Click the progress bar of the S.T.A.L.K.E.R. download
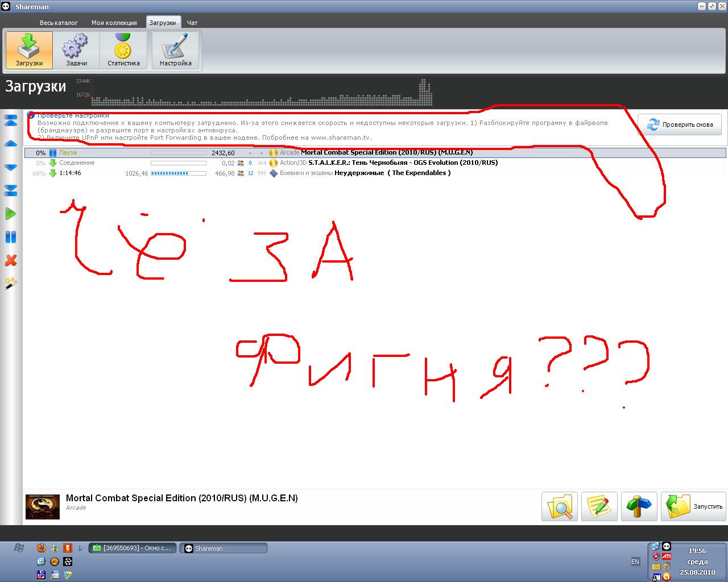728x582 pixels. tap(179, 163)
